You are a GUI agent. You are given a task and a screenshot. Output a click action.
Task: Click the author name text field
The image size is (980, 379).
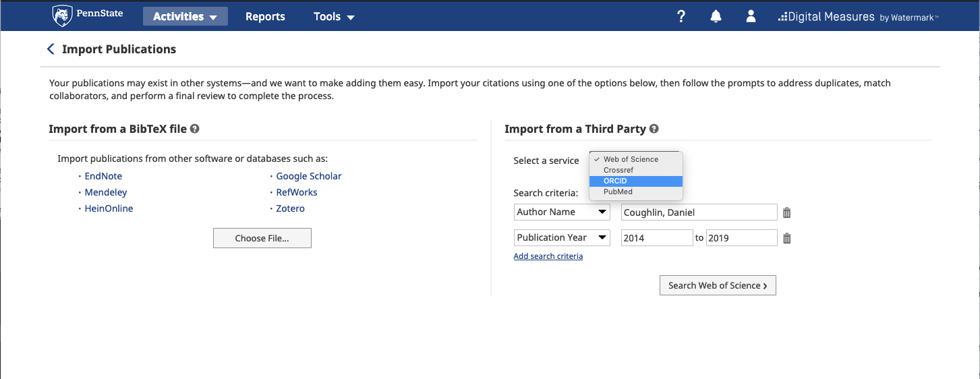[x=698, y=212]
